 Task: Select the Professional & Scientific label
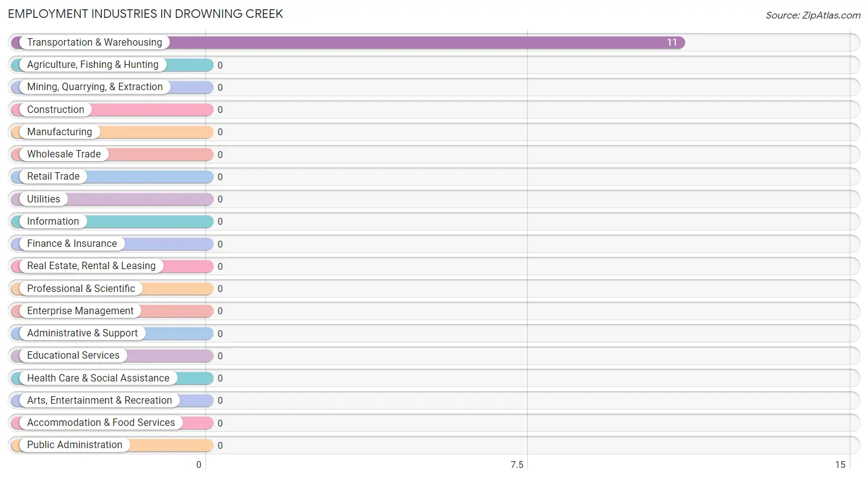pyautogui.click(x=81, y=289)
